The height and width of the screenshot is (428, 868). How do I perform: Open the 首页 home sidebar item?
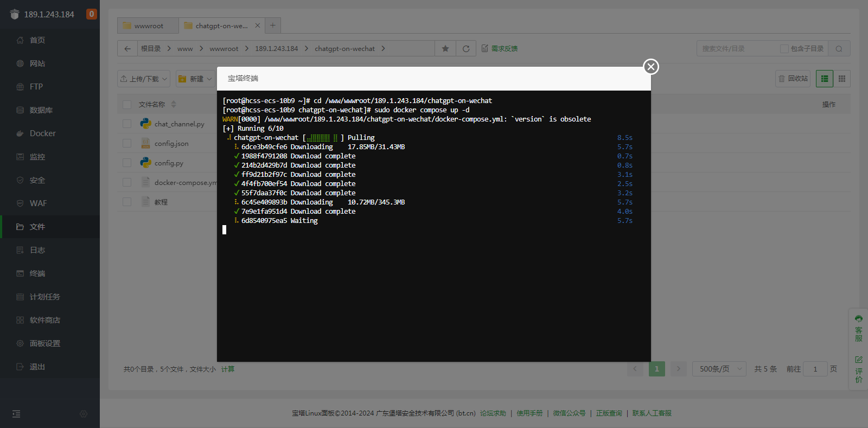(49, 40)
